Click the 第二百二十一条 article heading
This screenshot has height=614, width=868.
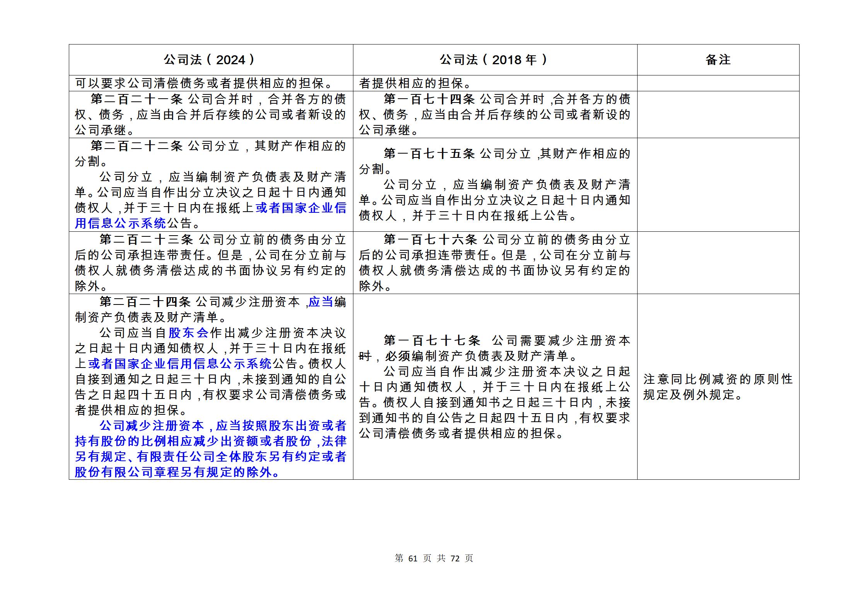[x=136, y=99]
